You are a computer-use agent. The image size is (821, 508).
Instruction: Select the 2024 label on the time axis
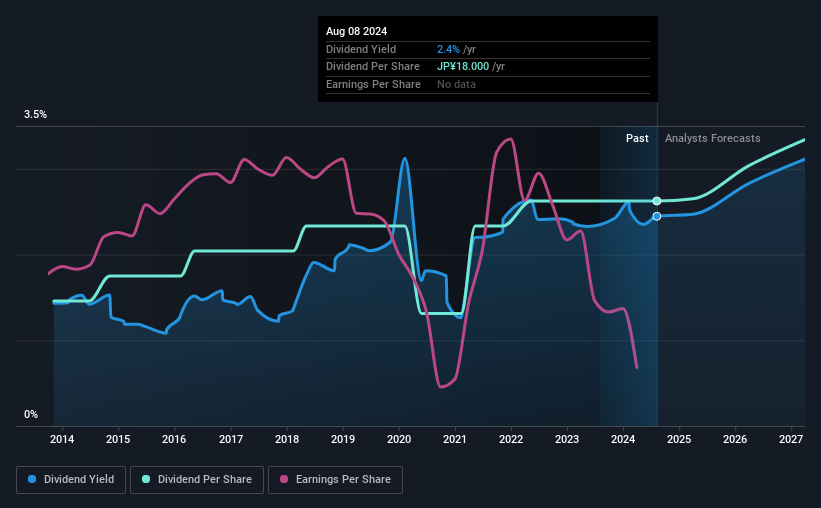point(623,439)
